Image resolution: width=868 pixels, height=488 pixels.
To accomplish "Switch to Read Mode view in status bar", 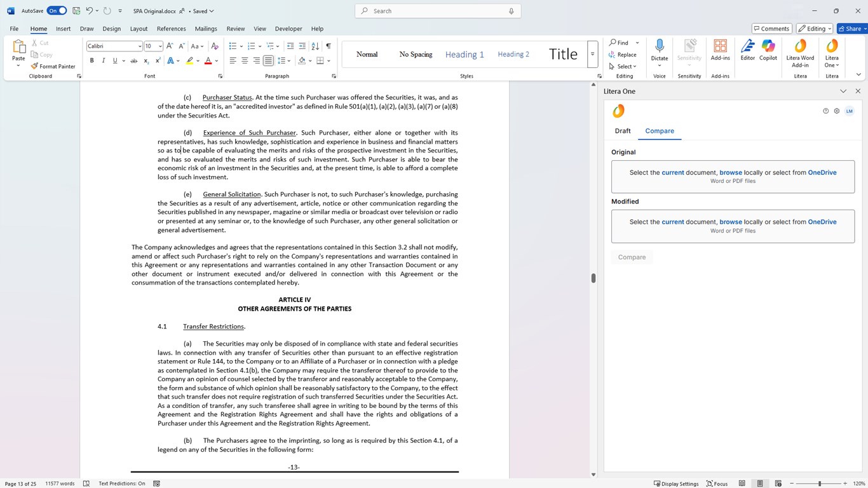I will click(x=742, y=484).
